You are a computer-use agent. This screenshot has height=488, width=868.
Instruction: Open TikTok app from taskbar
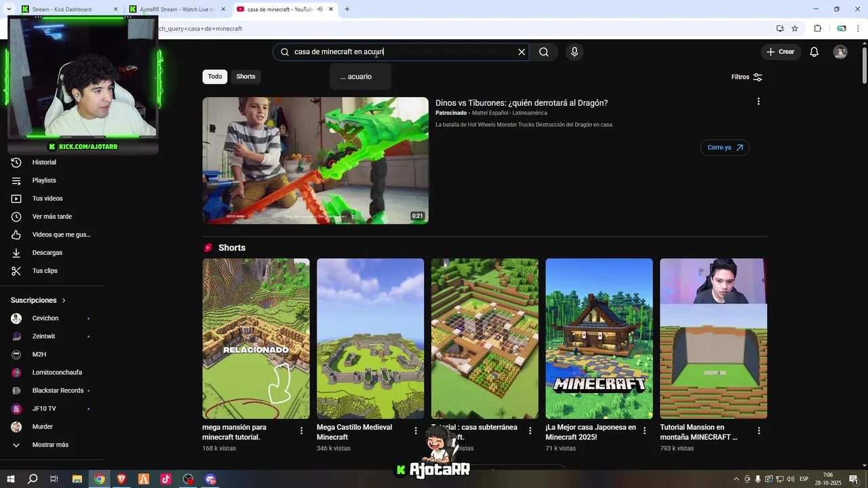[166, 479]
